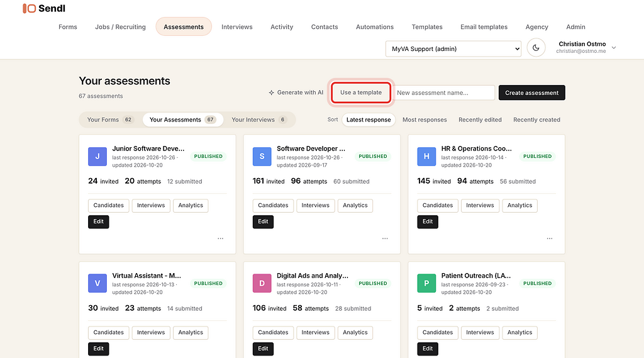Screen dimensions: 644x358
Task: Open Email templates navigation item
Action: click(x=484, y=26)
